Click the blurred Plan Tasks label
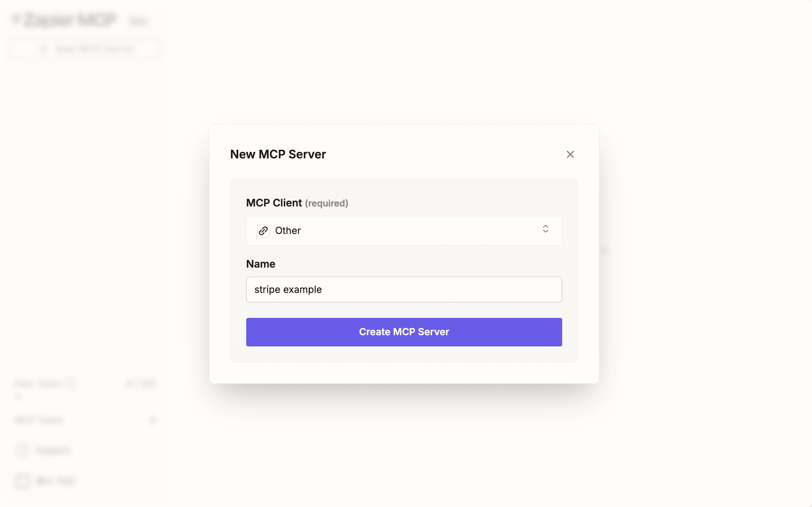Viewport: 812px width, 507px height. pos(38,383)
